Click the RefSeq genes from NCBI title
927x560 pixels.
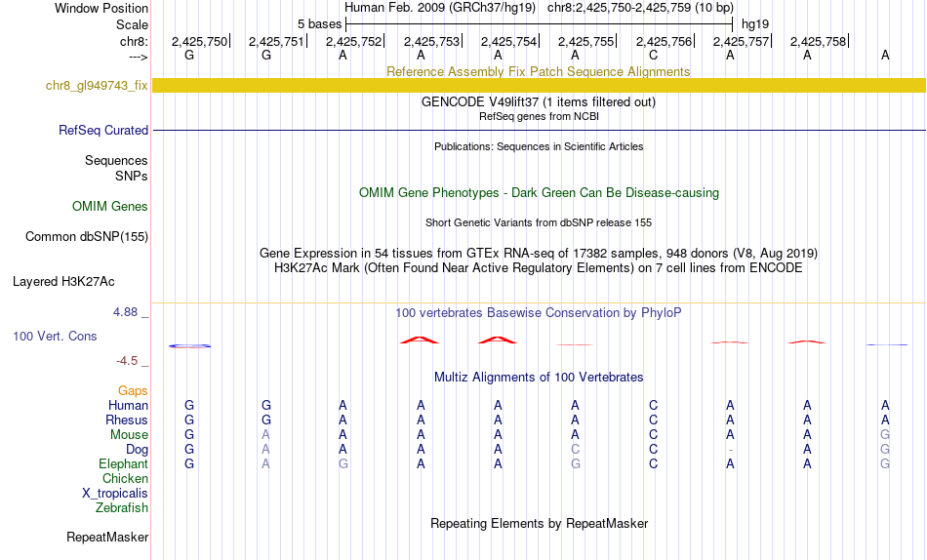pyautogui.click(x=539, y=116)
